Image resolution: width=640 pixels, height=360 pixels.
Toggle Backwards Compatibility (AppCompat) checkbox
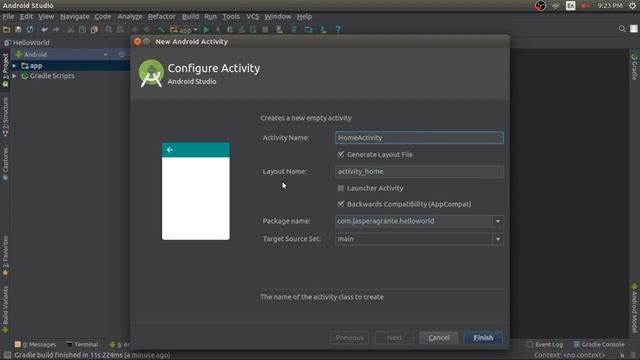click(341, 204)
